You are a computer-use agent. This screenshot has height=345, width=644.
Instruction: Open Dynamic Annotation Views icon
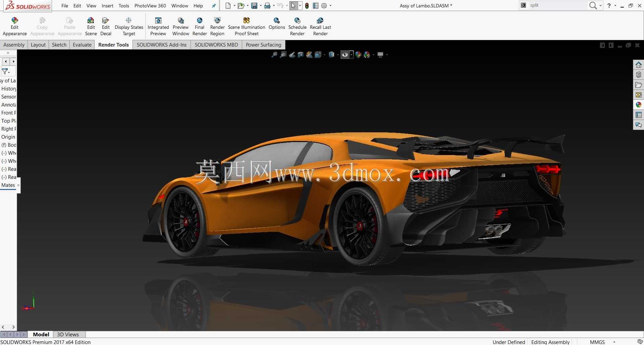point(309,55)
